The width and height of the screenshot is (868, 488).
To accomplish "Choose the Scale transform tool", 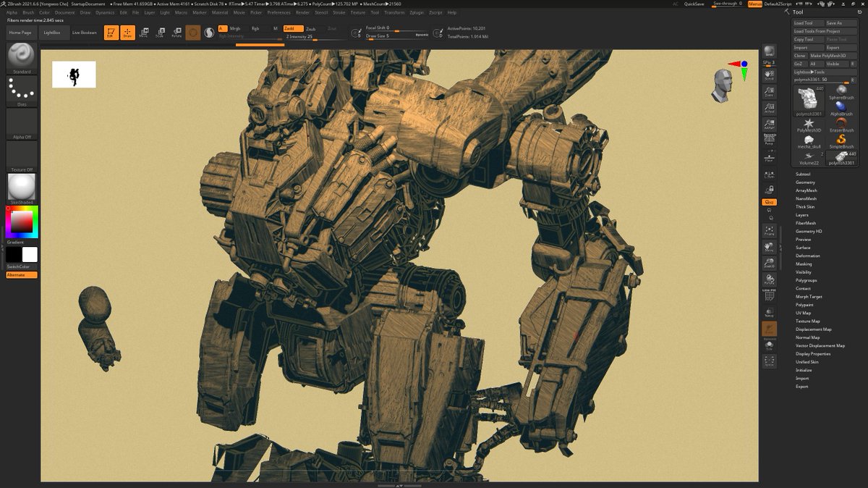I will click(x=160, y=33).
